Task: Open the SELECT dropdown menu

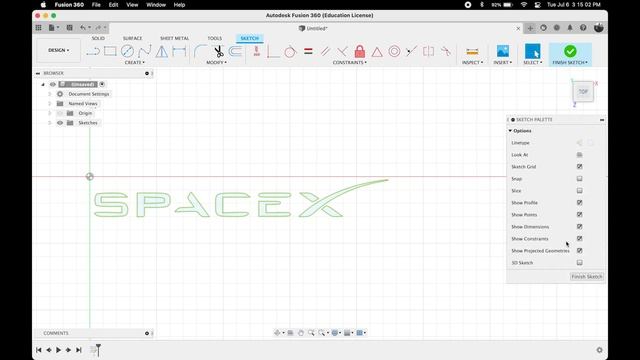Action: point(533,62)
